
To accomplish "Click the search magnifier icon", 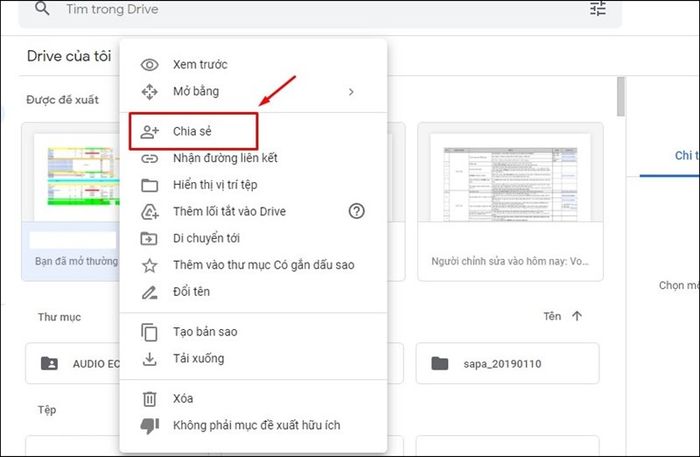I will 42,8.
